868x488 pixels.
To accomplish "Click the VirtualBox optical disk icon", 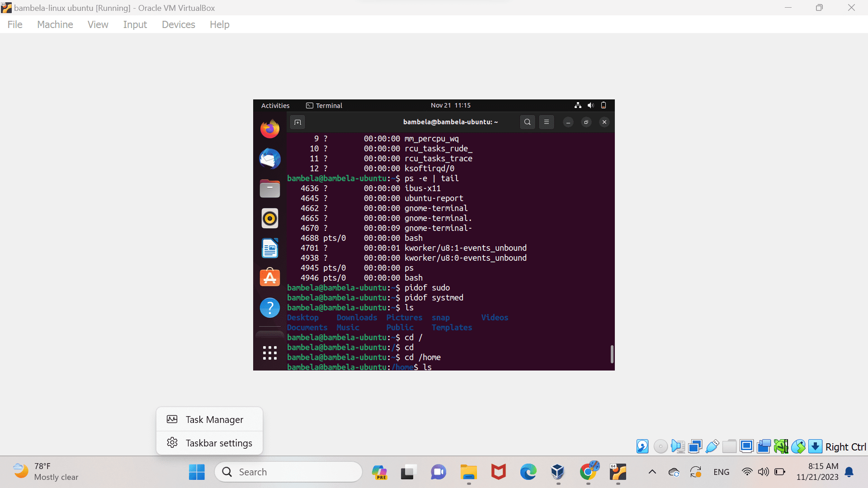I will coord(660,446).
